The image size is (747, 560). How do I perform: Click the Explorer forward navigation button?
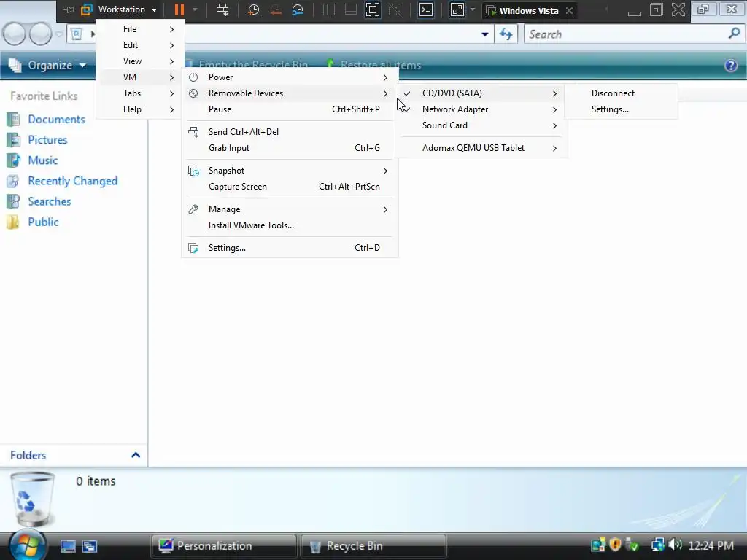(x=40, y=34)
